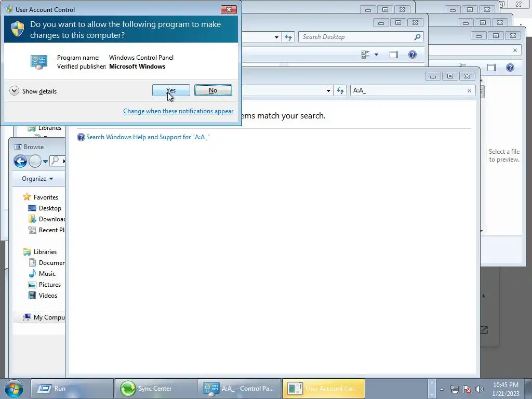
Task: Switch to A:A_ - Control Panel taskbar button
Action: (x=240, y=389)
